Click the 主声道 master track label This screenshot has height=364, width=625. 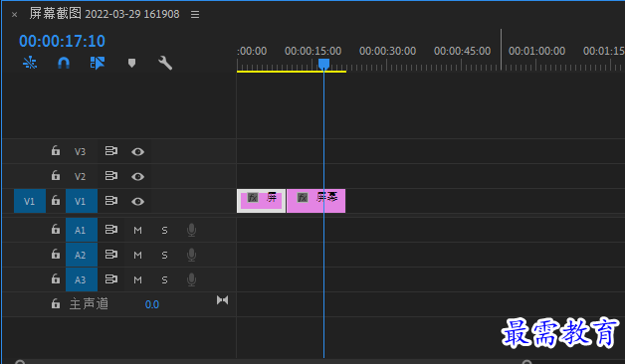[89, 304]
